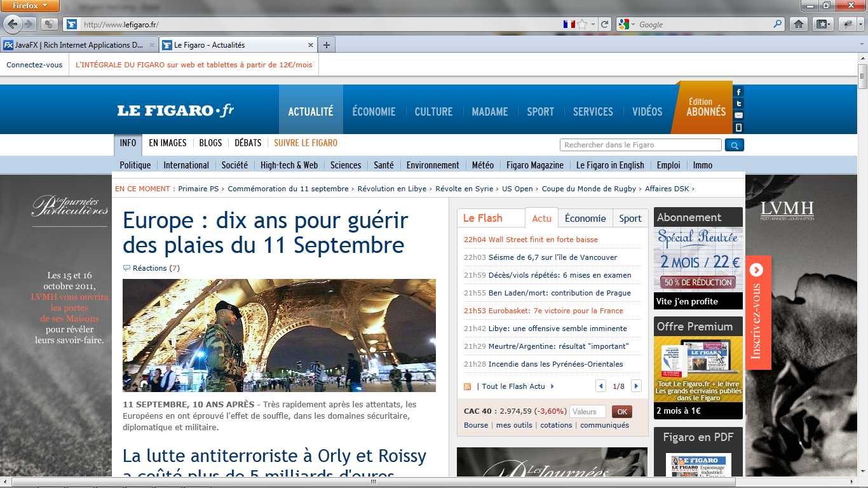Open Le Figaro's Facebook page icon
The height and width of the screenshot is (488, 868).
tap(738, 92)
